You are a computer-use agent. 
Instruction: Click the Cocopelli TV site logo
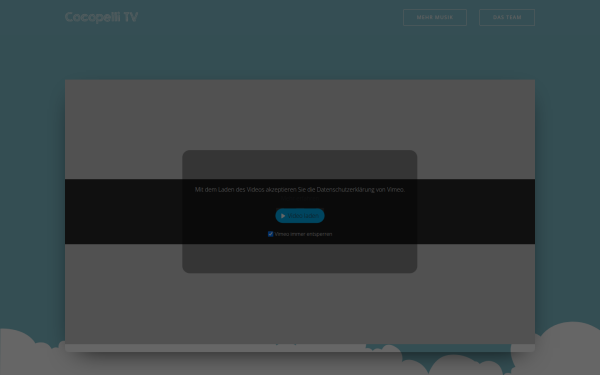(101, 17)
